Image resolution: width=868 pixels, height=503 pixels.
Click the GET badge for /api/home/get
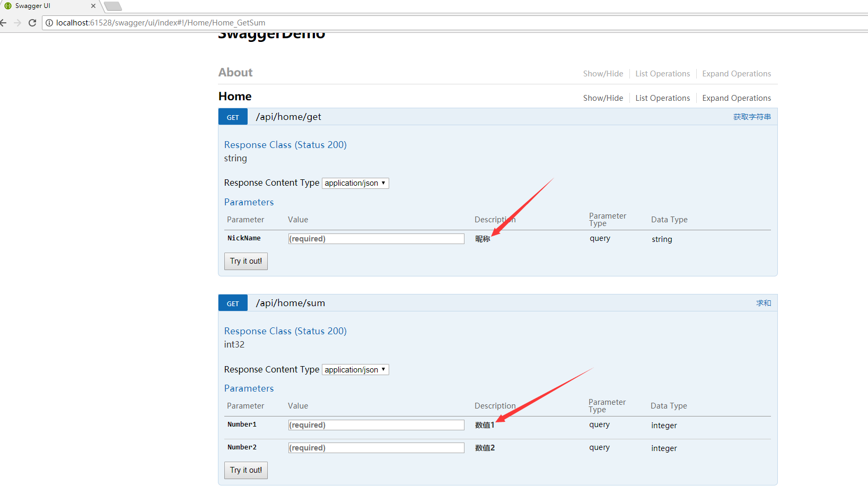233,117
